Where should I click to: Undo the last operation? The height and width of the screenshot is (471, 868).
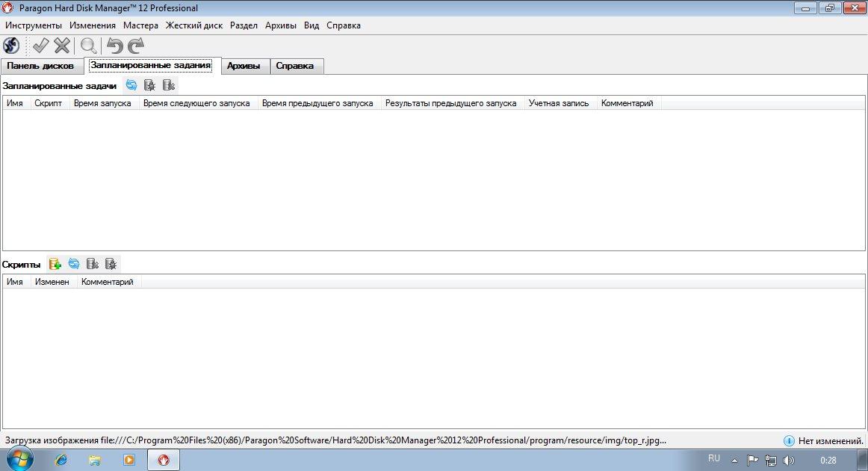114,46
